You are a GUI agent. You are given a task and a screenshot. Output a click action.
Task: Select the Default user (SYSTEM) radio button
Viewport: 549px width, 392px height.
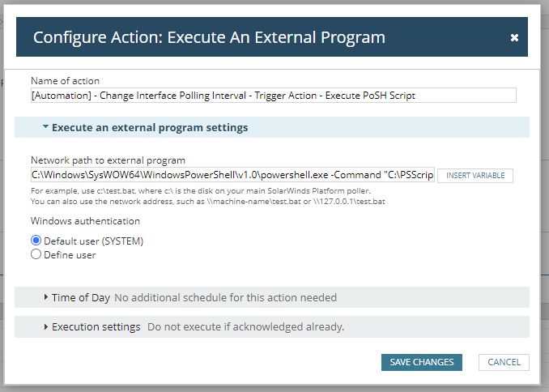tap(36, 241)
